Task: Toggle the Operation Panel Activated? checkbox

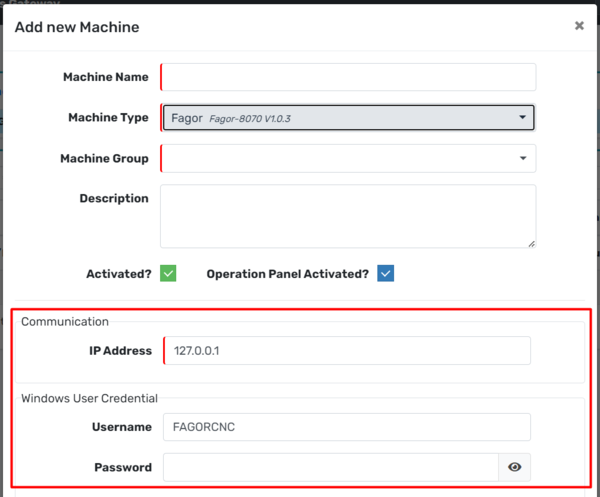Action: tap(386, 273)
